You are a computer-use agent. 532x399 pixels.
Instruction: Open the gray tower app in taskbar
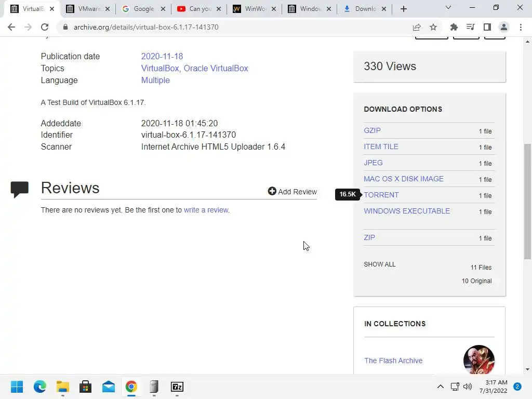coord(154,387)
